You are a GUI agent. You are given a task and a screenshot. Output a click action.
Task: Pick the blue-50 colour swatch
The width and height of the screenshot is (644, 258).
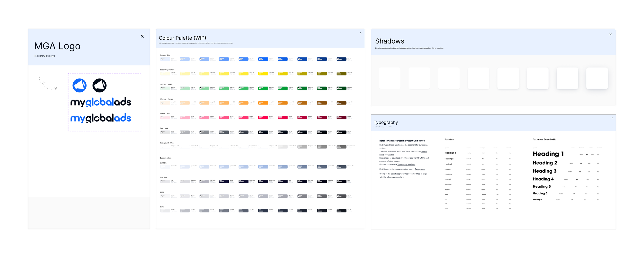pyautogui.click(x=165, y=59)
